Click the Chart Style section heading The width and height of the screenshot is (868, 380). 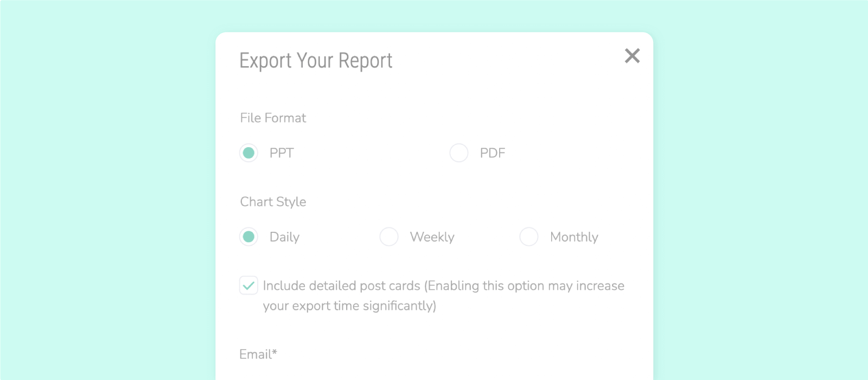pyautogui.click(x=273, y=202)
